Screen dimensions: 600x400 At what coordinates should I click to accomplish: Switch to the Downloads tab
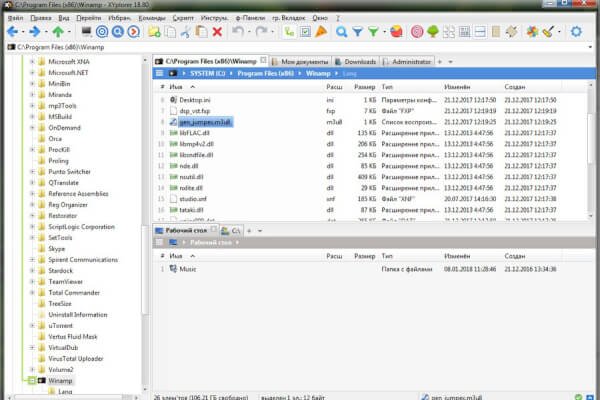pyautogui.click(x=356, y=62)
